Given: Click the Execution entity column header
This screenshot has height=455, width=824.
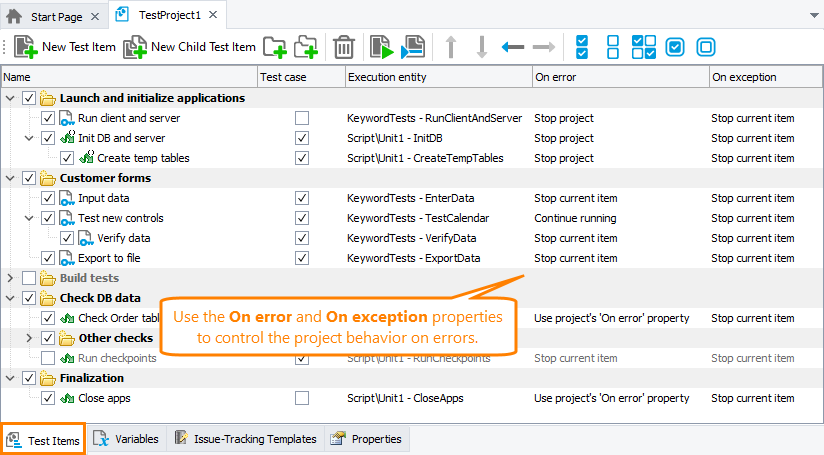Looking at the screenshot, I should click(439, 77).
